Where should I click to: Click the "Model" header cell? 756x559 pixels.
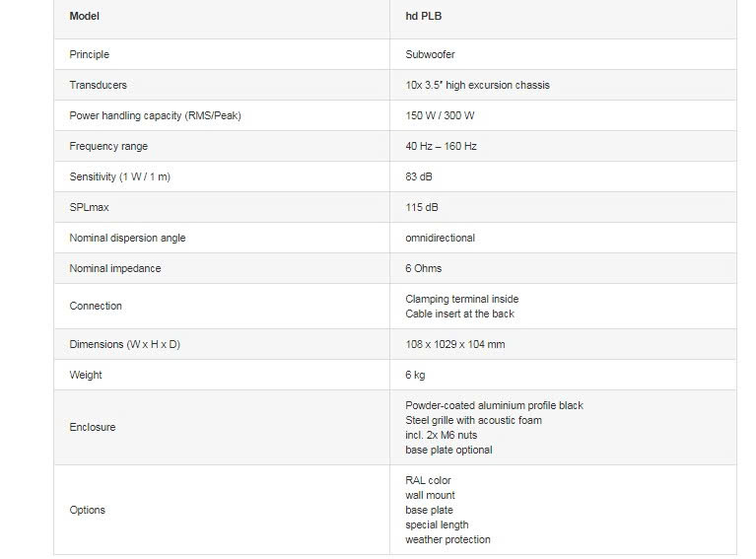click(x=85, y=17)
